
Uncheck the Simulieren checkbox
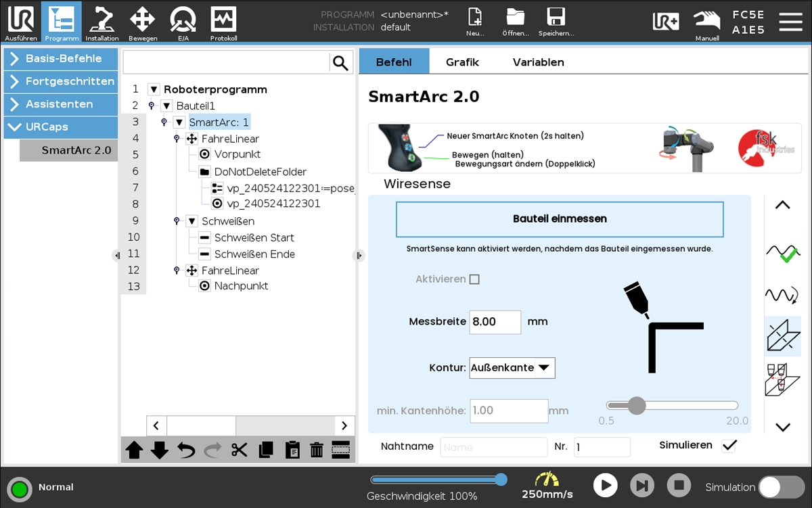tap(729, 445)
